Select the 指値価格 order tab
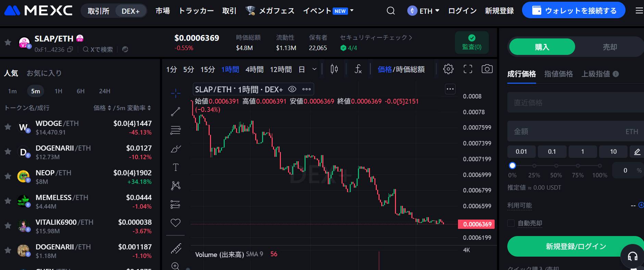Screen dimensions: 644x270 (x=558, y=74)
